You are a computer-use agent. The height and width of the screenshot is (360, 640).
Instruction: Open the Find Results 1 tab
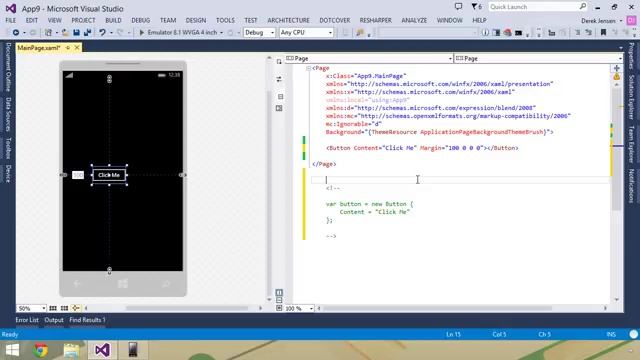pyautogui.click(x=87, y=320)
